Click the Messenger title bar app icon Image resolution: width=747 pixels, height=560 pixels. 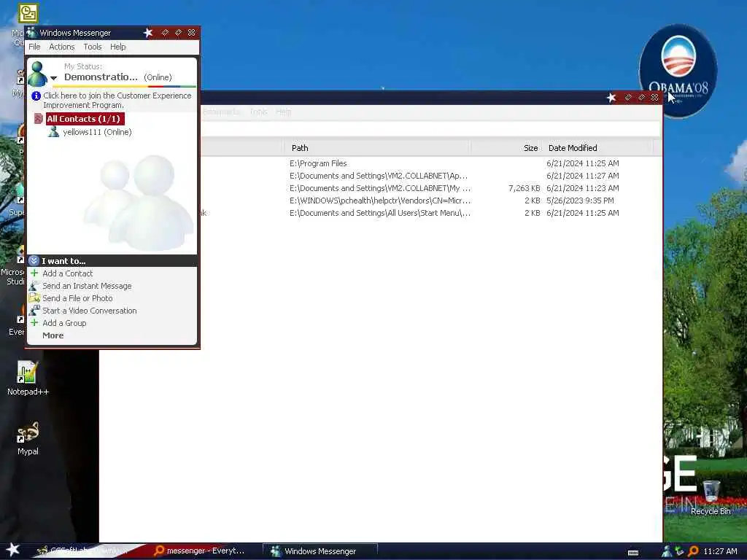point(31,32)
